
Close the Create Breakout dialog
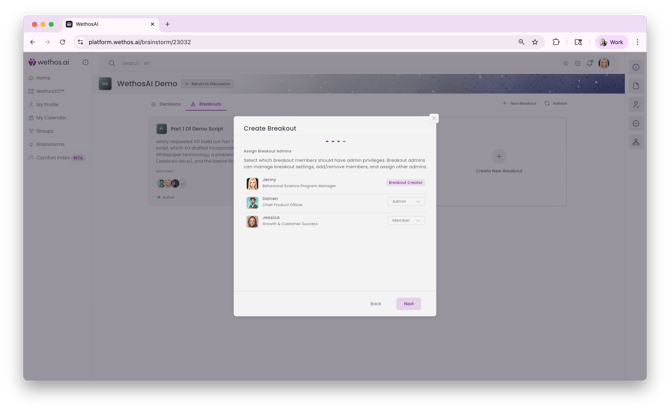click(x=433, y=118)
